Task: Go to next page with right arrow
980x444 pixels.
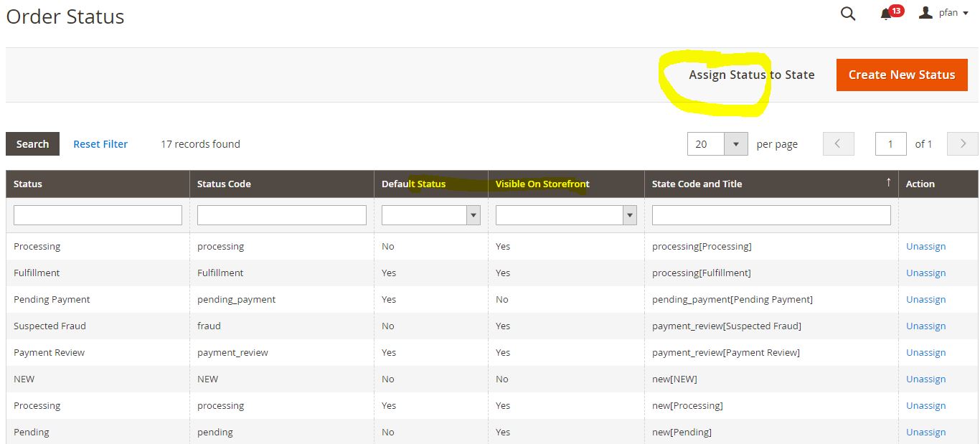Action: (962, 143)
